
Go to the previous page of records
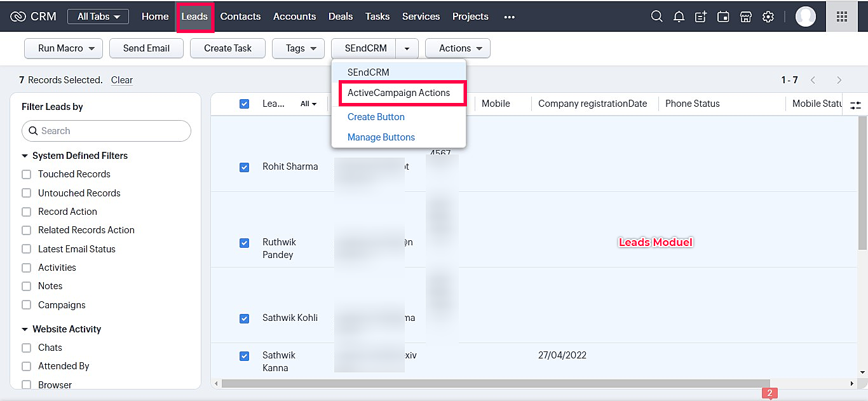coord(813,80)
